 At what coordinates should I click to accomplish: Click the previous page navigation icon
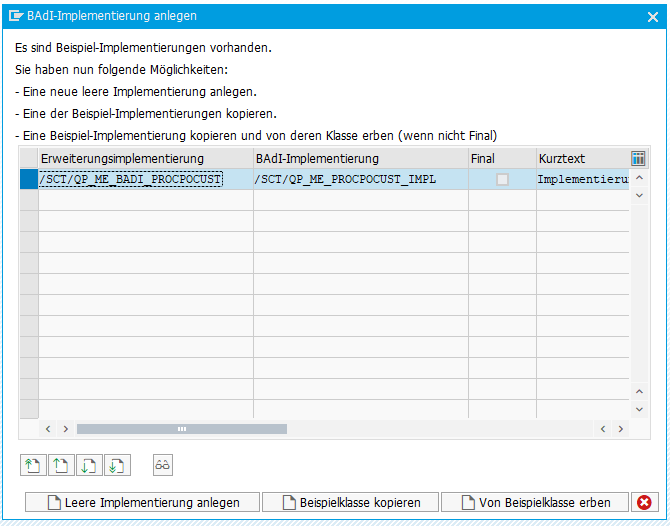[x=61, y=465]
